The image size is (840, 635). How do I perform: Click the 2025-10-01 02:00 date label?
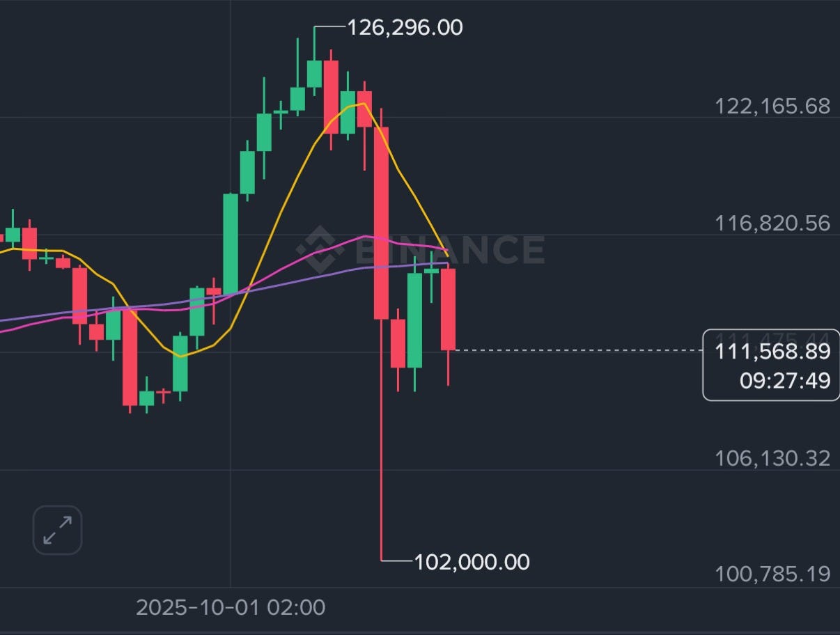231,606
